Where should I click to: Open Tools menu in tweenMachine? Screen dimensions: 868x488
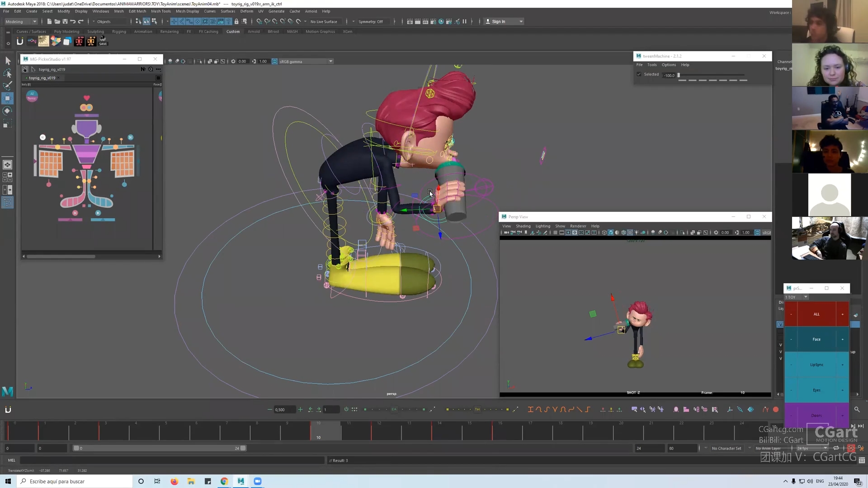coord(651,65)
